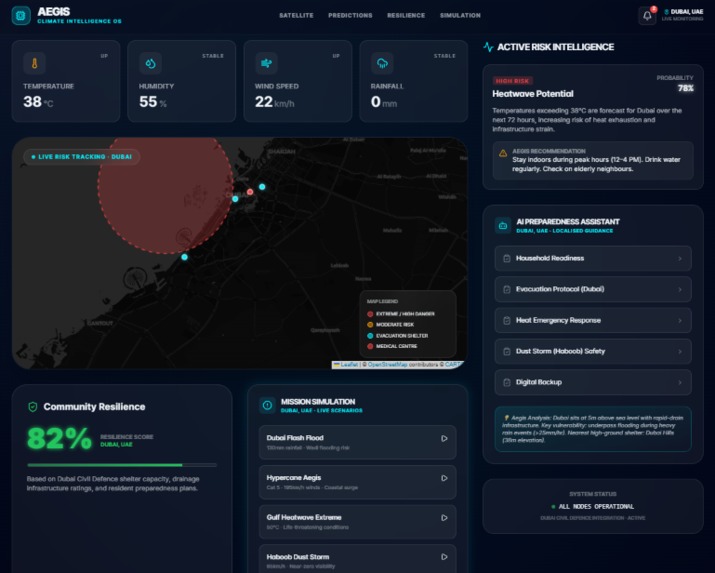Click the clipboard icon beside Digital Backup

coord(507,382)
